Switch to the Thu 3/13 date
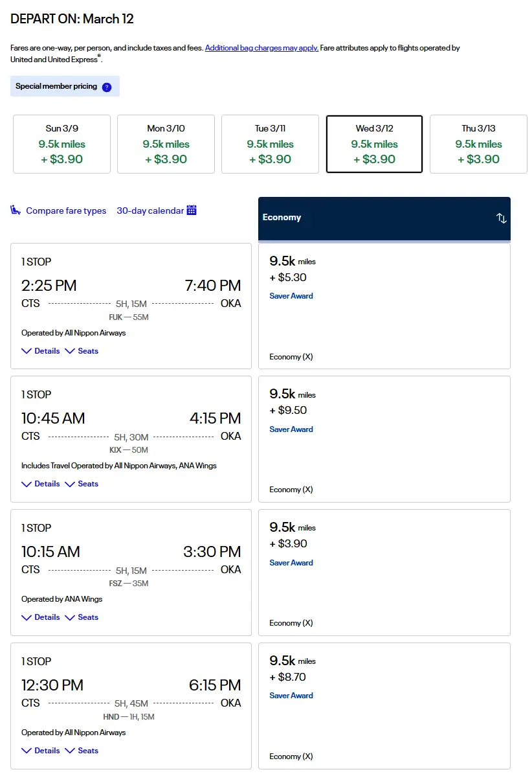532x774 pixels. point(478,144)
